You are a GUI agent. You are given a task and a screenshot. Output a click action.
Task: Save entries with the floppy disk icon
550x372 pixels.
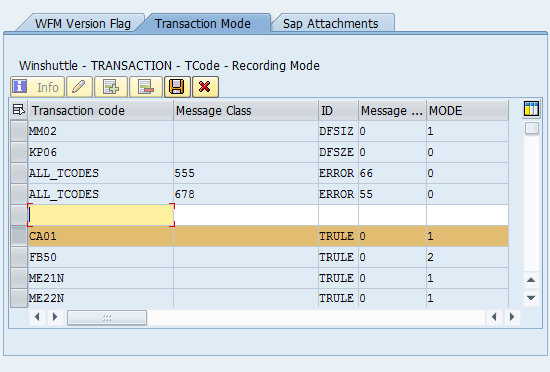177,87
